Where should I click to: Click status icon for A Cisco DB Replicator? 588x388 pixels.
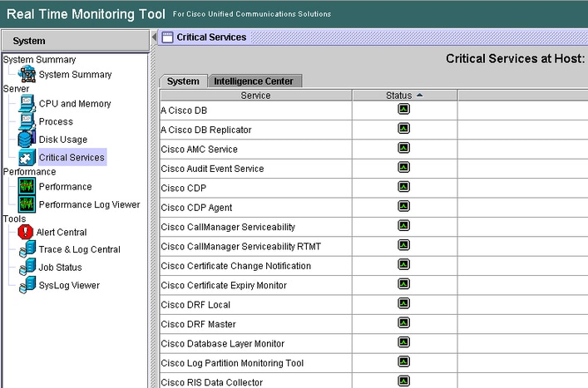[x=404, y=129]
